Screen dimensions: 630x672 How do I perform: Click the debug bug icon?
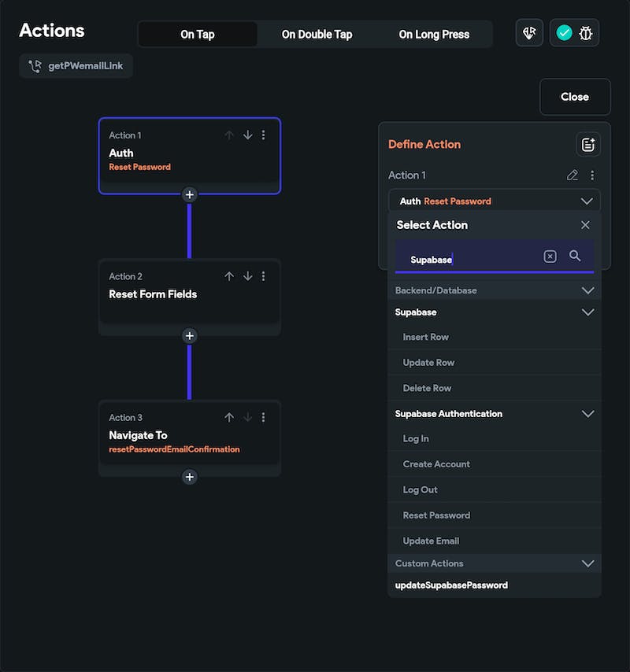click(586, 33)
